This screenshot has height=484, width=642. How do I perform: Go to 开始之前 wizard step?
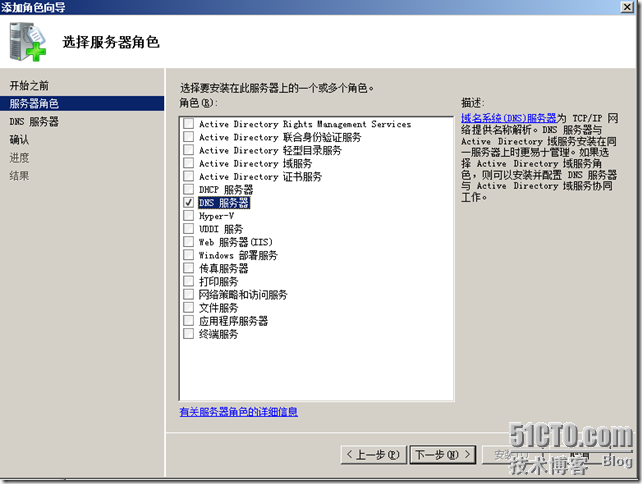(x=29, y=86)
